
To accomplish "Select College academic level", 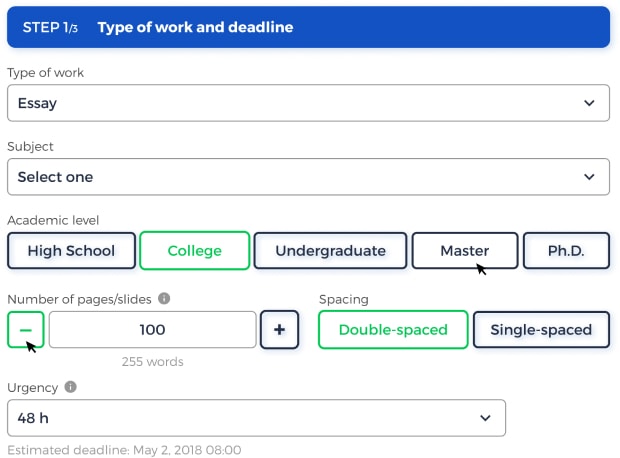I will [194, 251].
